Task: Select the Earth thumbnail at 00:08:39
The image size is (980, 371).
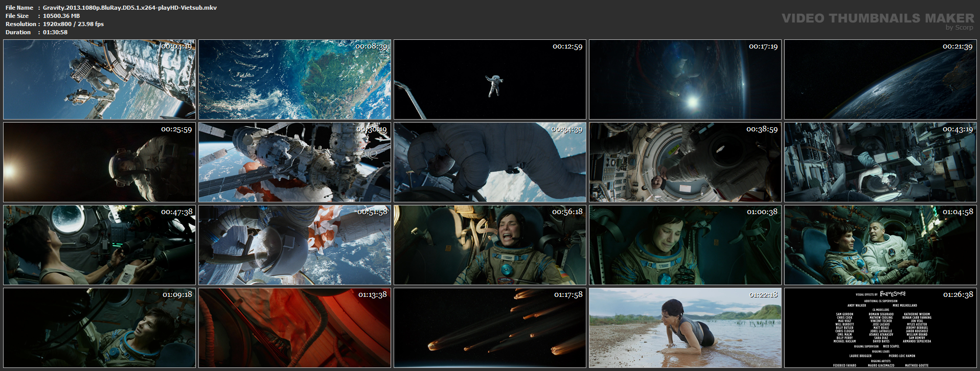Action: pyautogui.click(x=294, y=80)
